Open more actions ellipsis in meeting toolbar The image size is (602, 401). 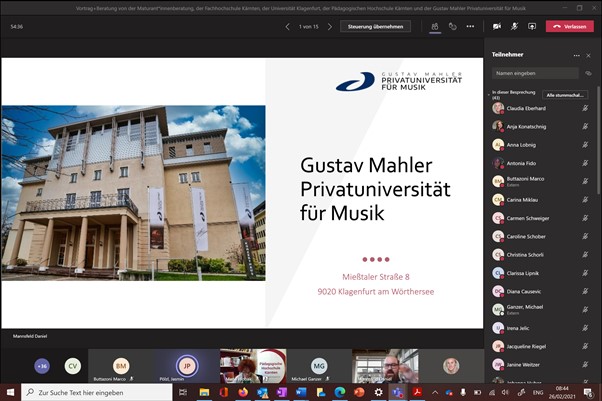pyautogui.click(x=470, y=27)
